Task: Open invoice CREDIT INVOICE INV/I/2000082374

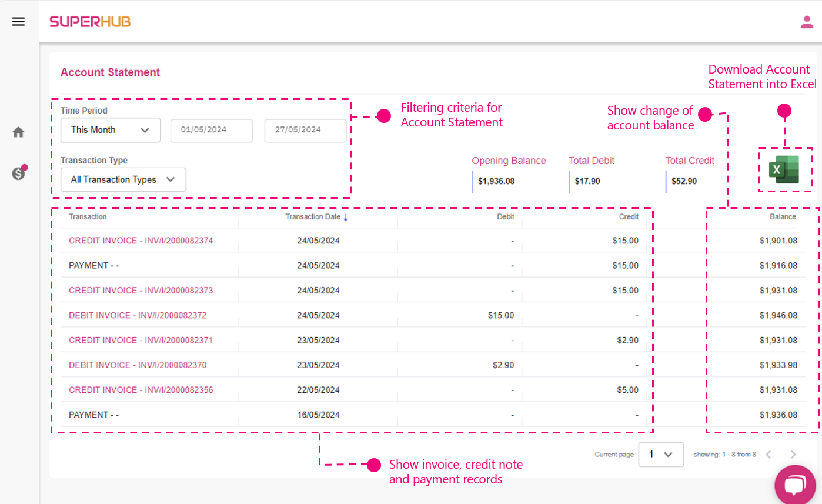Action: [x=142, y=241]
